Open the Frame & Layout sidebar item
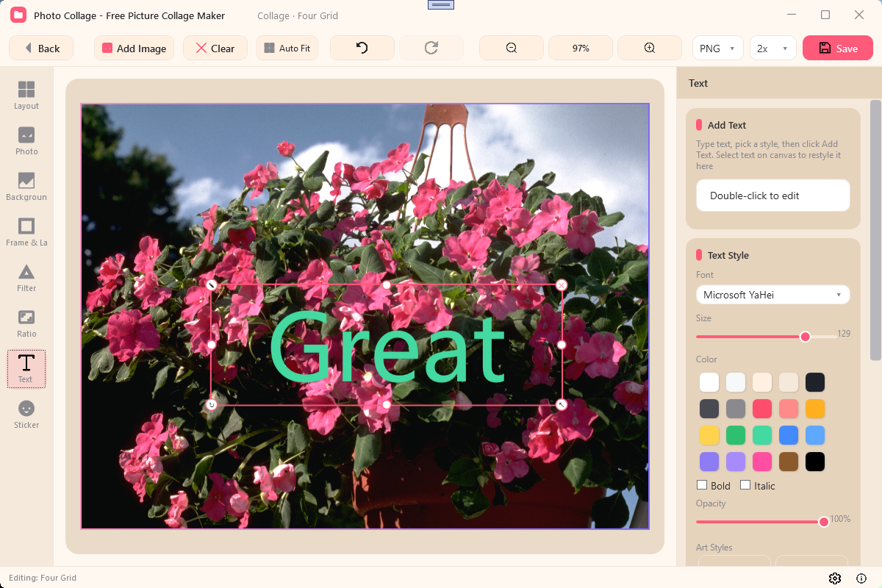The image size is (882, 588). (x=26, y=232)
